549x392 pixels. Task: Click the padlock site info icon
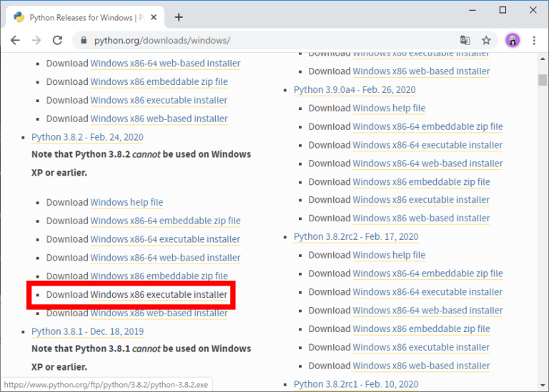click(x=84, y=41)
